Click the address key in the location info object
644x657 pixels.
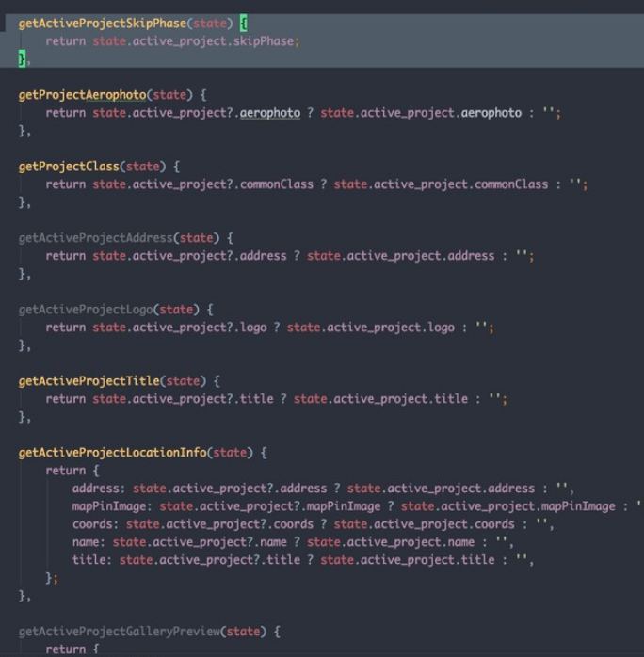tap(95, 489)
